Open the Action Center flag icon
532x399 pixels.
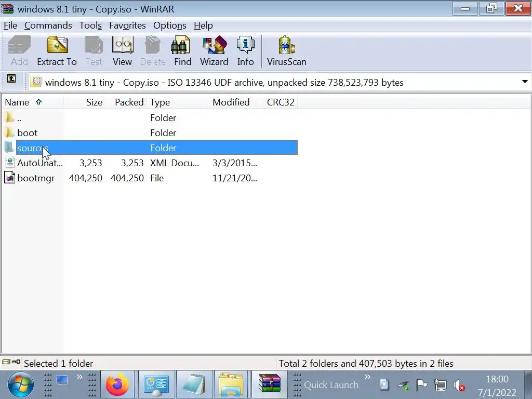tap(422, 385)
